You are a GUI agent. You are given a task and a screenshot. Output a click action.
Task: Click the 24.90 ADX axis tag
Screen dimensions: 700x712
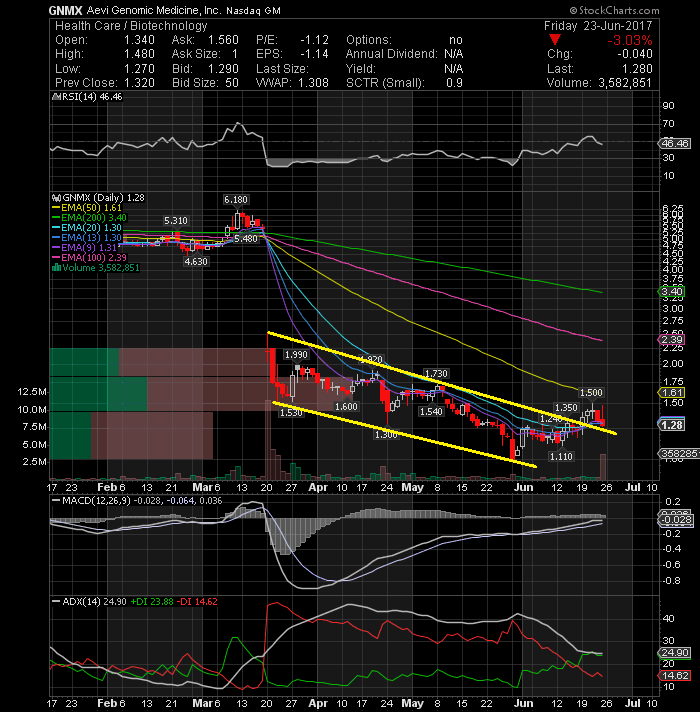674,653
